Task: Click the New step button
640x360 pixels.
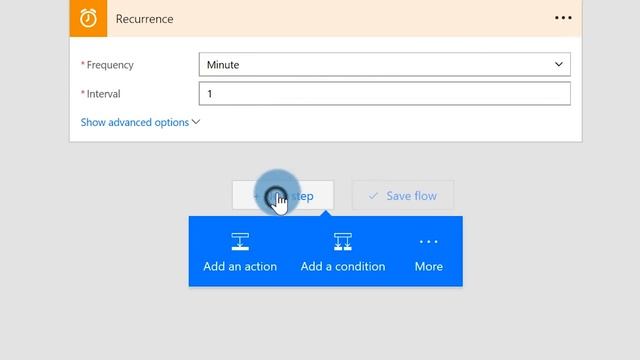Action: point(283,195)
